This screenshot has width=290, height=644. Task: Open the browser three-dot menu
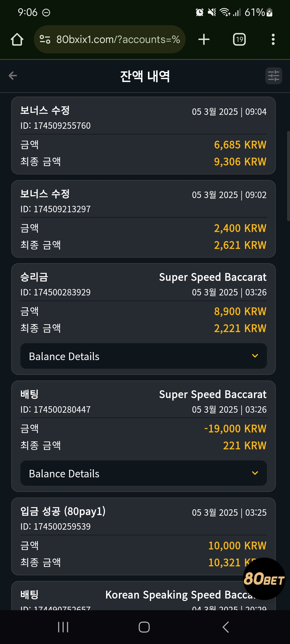[x=273, y=39]
